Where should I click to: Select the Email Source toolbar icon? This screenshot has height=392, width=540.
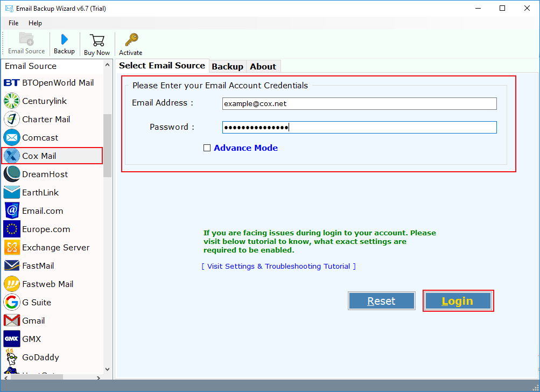pos(26,43)
